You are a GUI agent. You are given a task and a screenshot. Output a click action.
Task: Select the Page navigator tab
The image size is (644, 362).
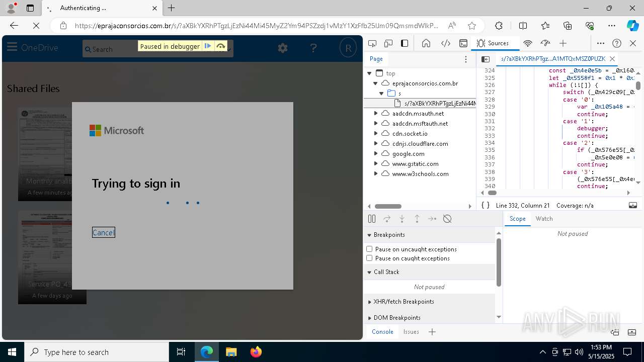click(x=376, y=59)
